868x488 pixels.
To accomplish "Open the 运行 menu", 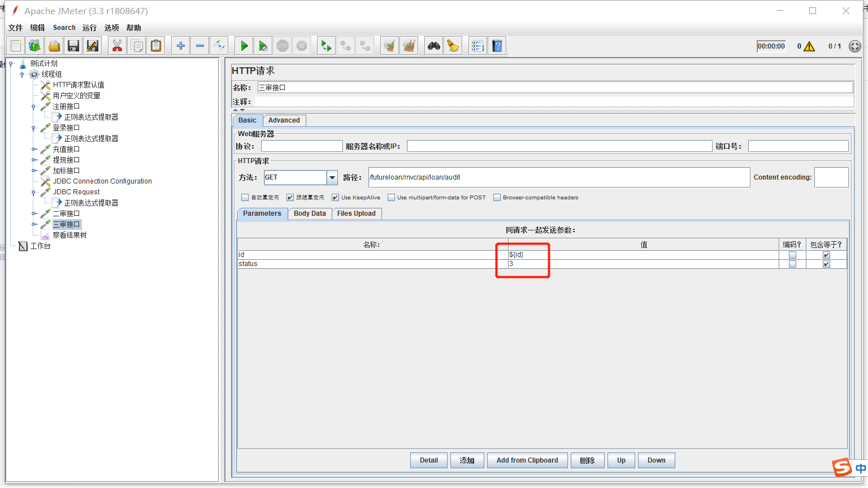I will (x=89, y=28).
